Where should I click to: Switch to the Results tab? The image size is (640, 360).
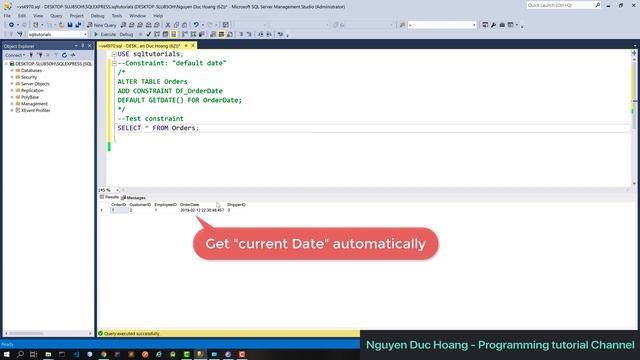pos(109,197)
